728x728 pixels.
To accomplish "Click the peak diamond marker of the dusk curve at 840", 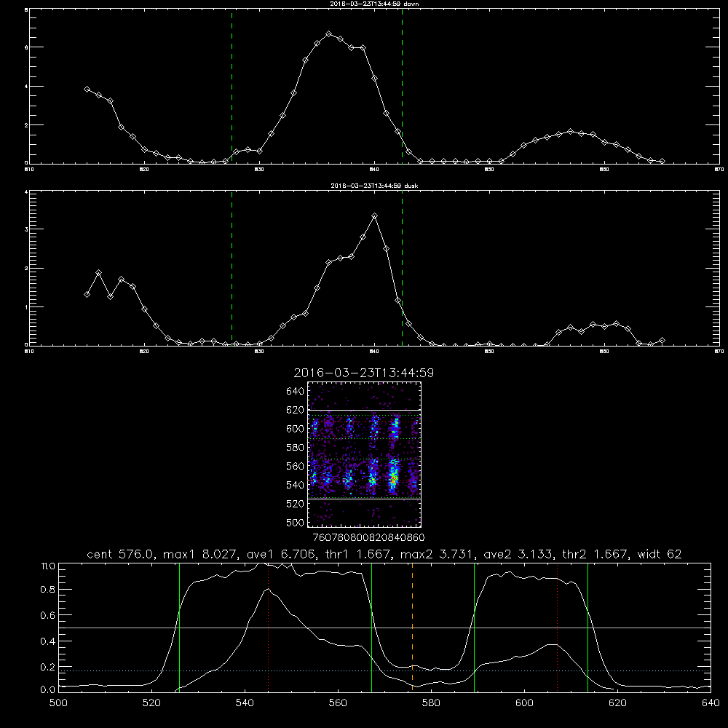I will [x=375, y=216].
